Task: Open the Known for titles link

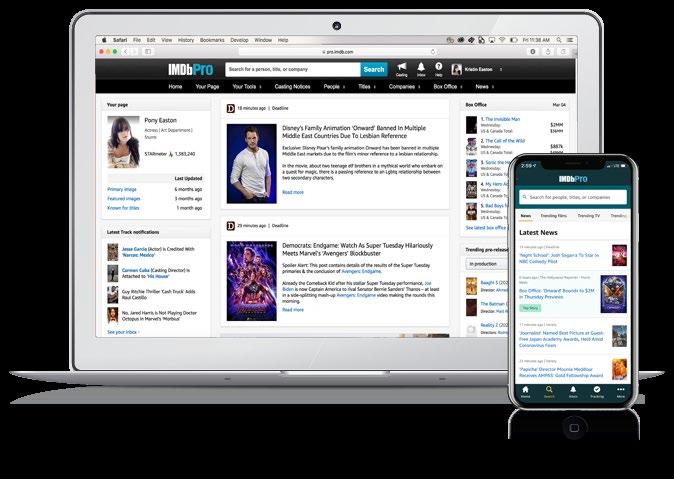Action: pyautogui.click(x=123, y=208)
